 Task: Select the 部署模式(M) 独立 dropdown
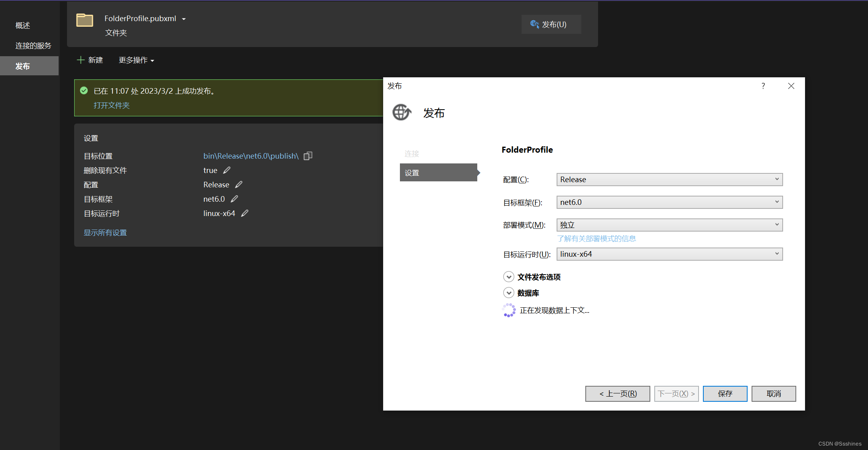668,224
